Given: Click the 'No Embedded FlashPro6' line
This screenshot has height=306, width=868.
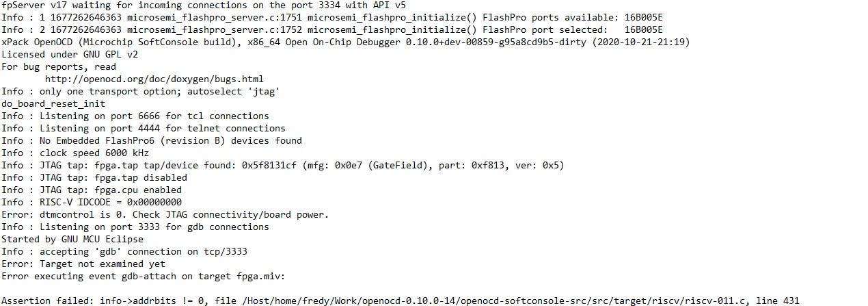Looking at the screenshot, I should pos(152,141).
